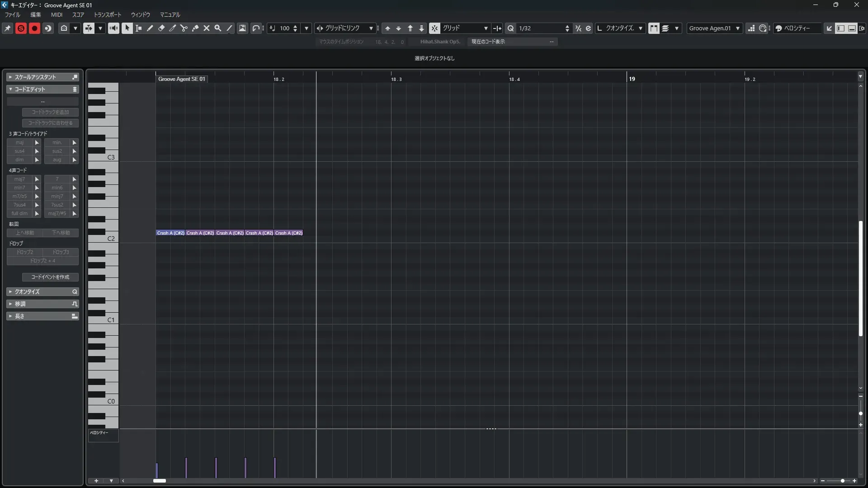
Task: Select the Mute X tool
Action: point(207,28)
